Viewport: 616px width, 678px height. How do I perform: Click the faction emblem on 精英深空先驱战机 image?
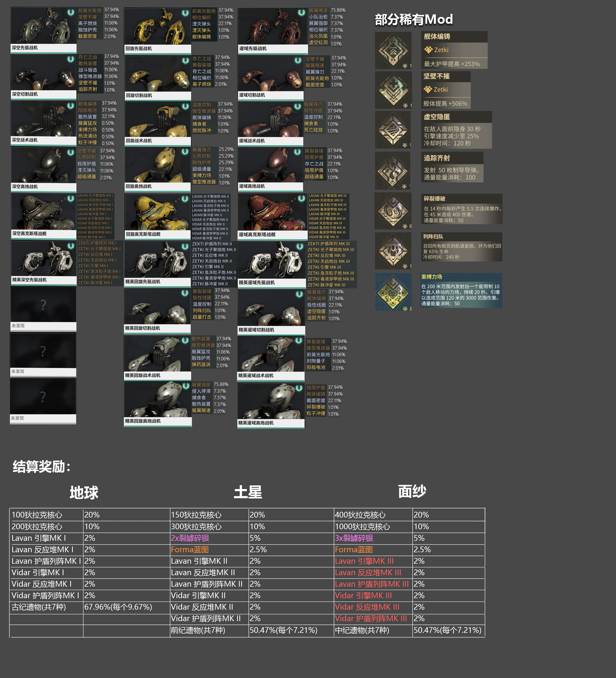click(x=71, y=246)
